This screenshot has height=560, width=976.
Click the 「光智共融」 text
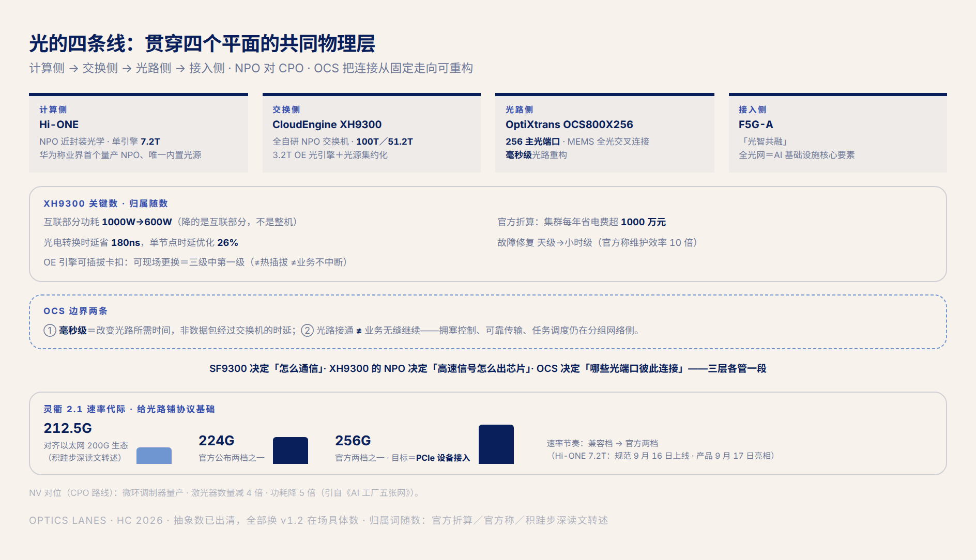(x=763, y=142)
